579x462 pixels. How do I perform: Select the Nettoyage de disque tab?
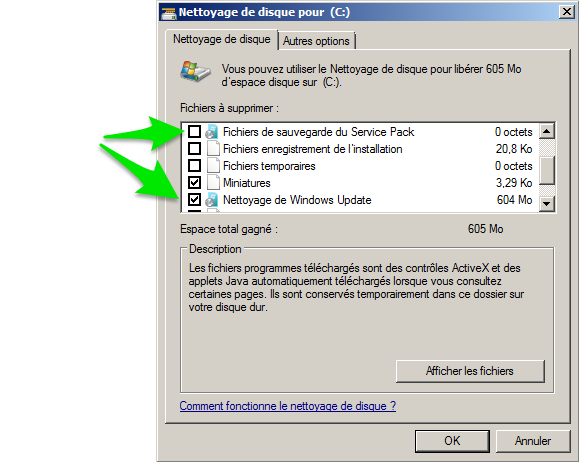point(222,39)
